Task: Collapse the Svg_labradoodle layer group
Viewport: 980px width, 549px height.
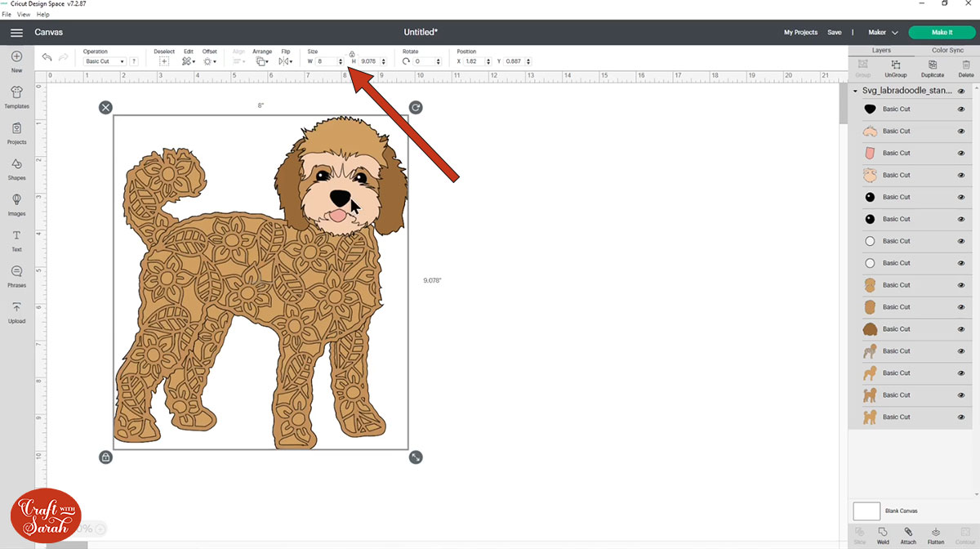Action: click(x=855, y=91)
